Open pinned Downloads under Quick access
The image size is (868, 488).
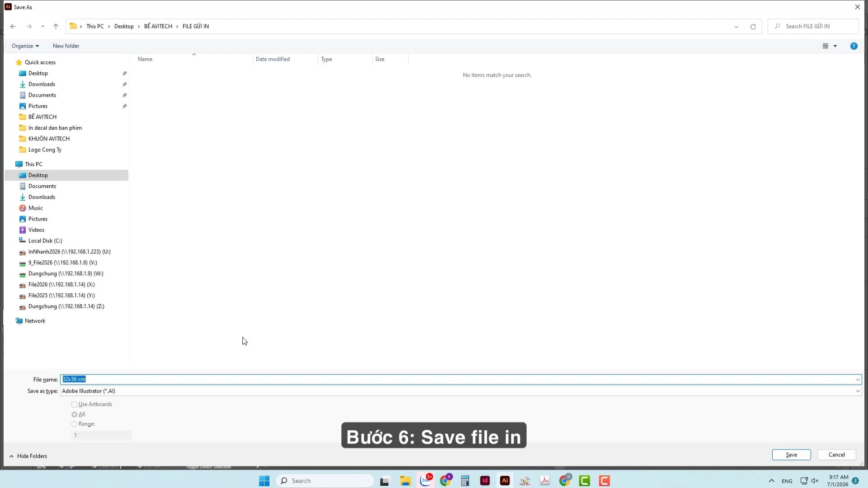(x=42, y=84)
